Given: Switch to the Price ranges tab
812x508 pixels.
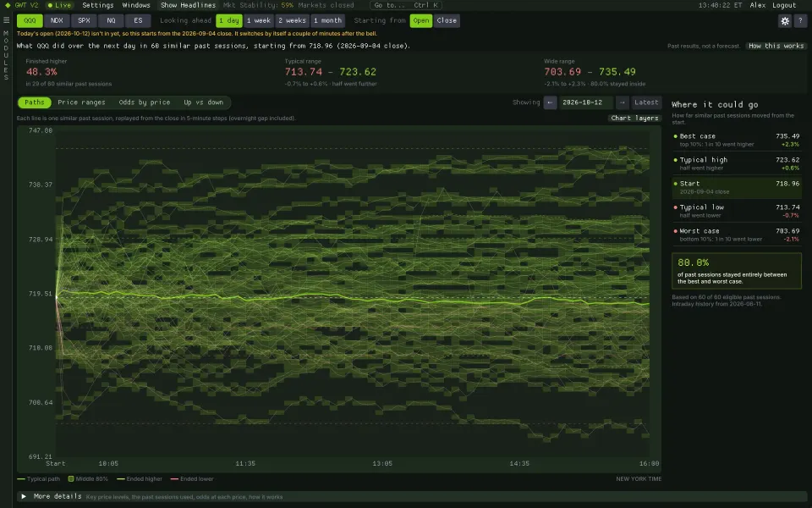Looking at the screenshot, I should click(x=81, y=102).
